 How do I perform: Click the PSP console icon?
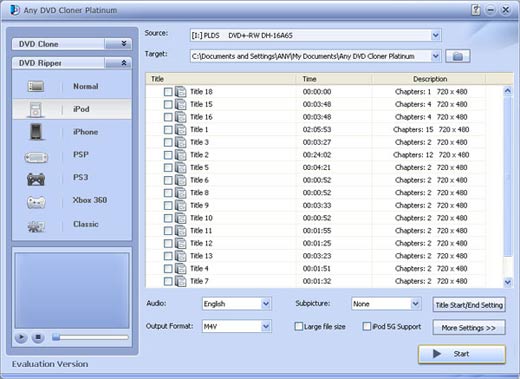36,157
